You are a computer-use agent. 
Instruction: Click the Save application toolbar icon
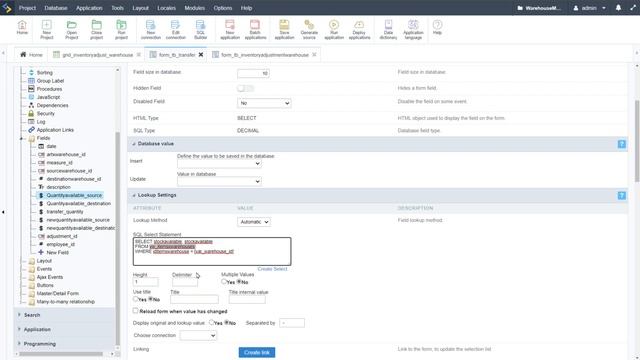(x=284, y=29)
